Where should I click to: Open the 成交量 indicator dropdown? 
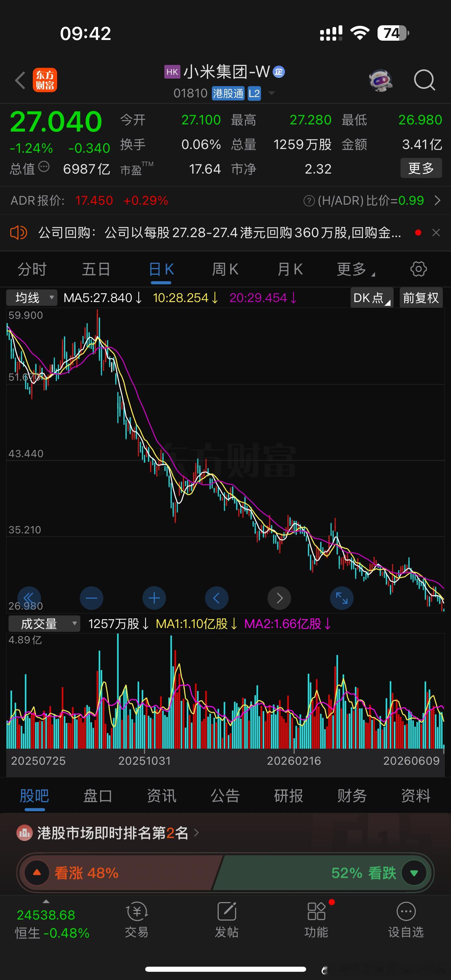pyautogui.click(x=44, y=624)
